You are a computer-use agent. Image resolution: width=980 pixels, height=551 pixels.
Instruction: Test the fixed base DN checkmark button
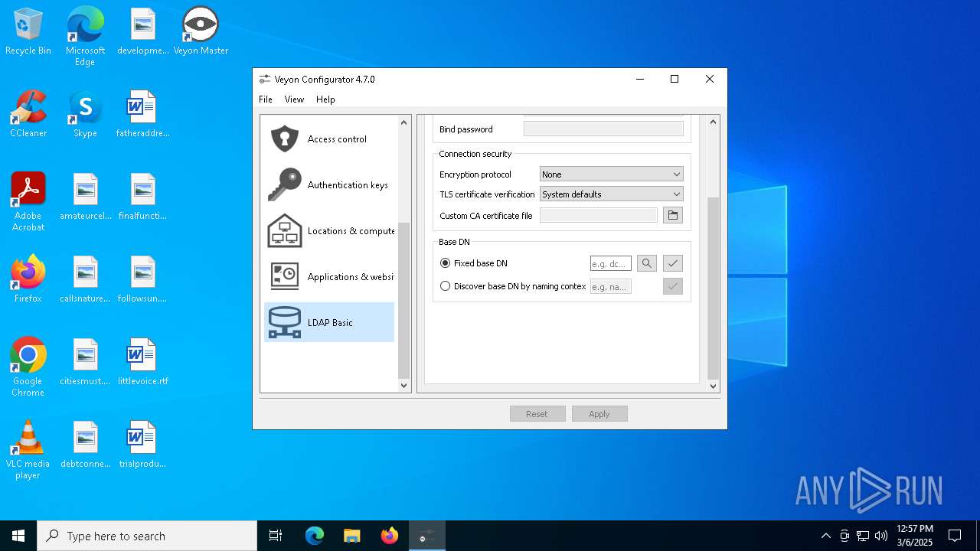tap(673, 263)
